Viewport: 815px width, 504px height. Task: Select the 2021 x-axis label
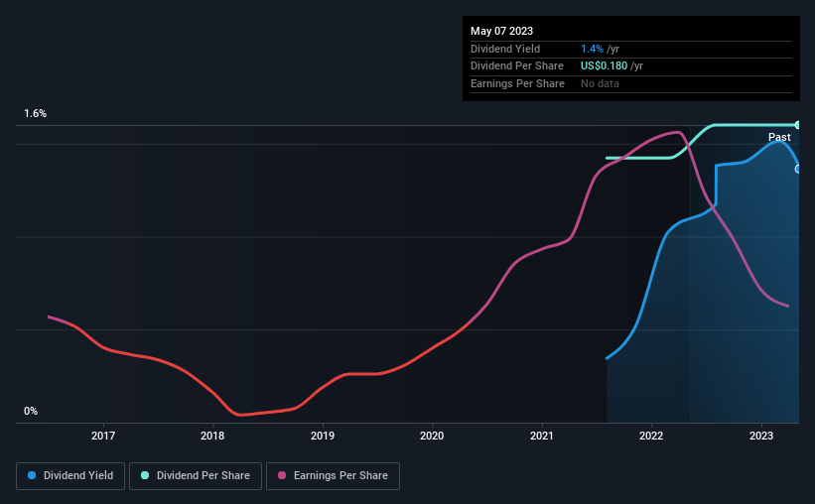(x=542, y=436)
